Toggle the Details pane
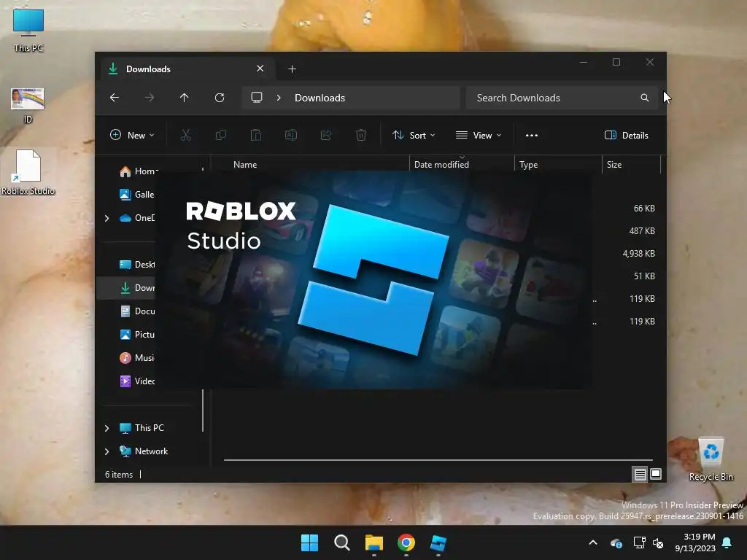 (x=627, y=135)
